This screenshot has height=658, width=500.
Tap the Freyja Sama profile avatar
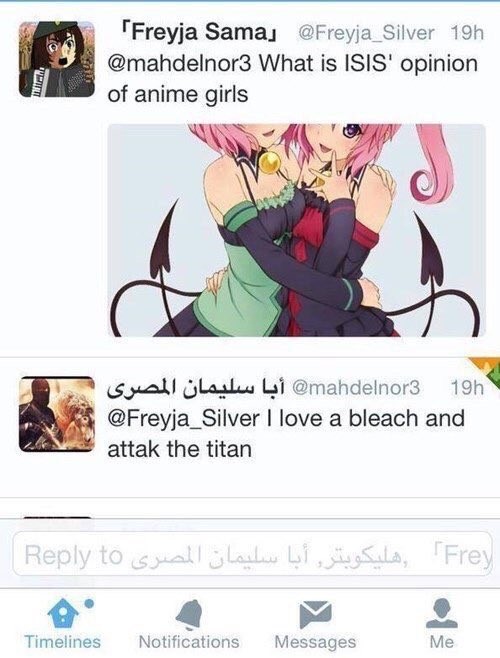tap(57, 60)
